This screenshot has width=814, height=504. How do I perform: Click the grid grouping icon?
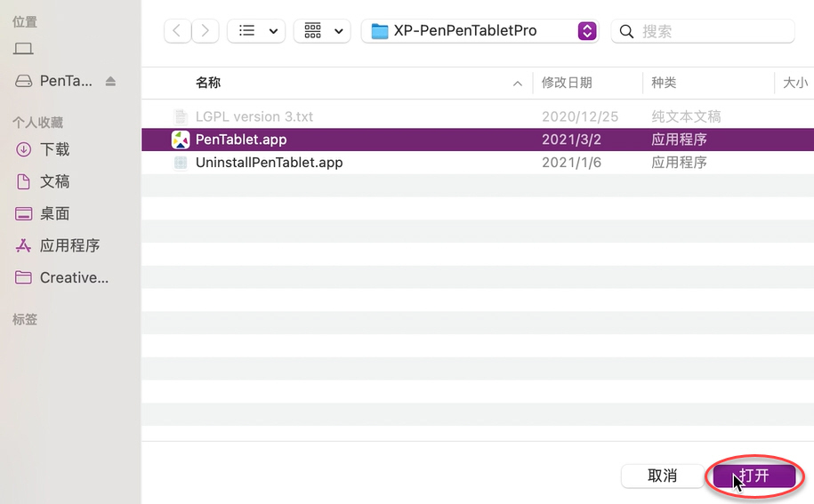[x=312, y=30]
